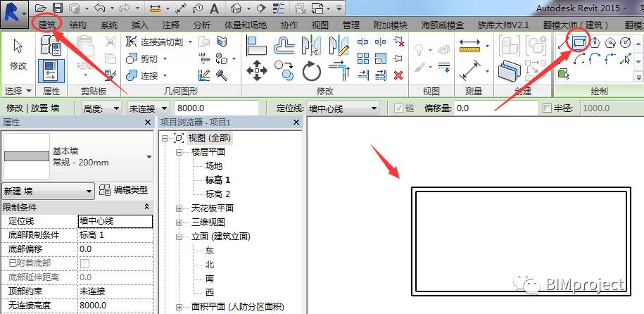The width and height of the screenshot is (644, 314).
Task: Select the Array tool icon
Action: click(x=363, y=58)
